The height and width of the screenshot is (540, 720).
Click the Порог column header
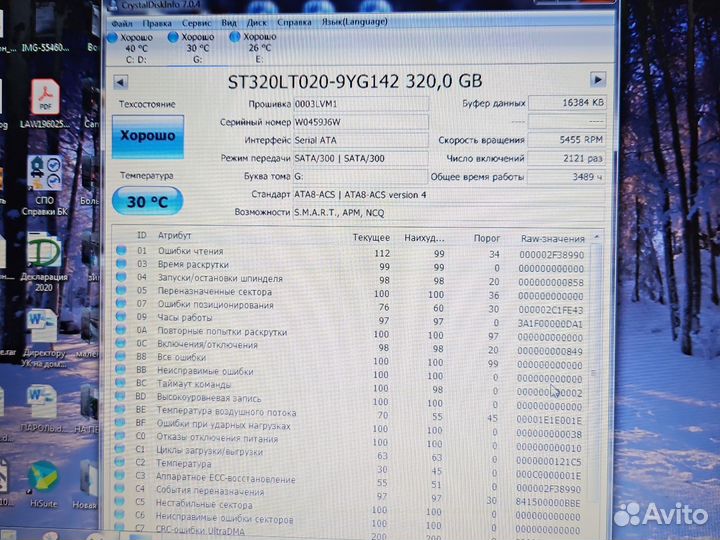tap(487, 238)
